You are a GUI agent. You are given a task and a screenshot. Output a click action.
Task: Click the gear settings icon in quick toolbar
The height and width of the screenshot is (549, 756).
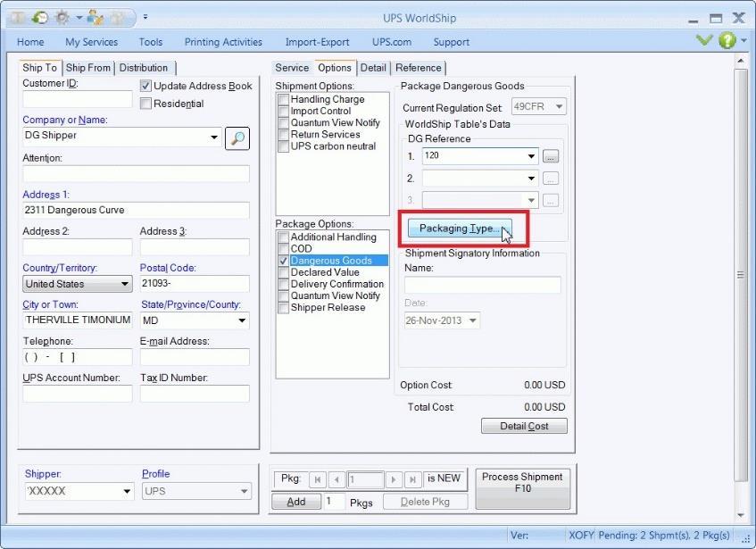62,18
